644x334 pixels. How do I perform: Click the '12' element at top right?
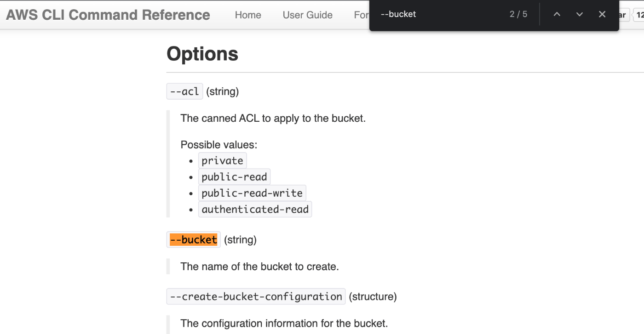point(640,14)
